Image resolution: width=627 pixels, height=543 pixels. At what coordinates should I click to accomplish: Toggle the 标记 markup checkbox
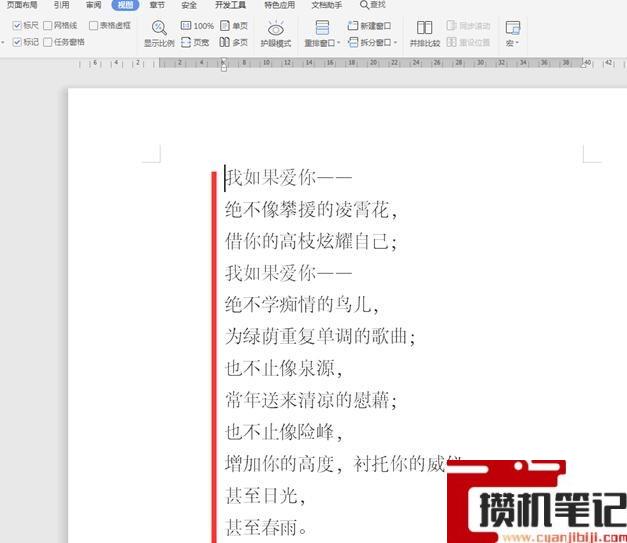click(17, 42)
